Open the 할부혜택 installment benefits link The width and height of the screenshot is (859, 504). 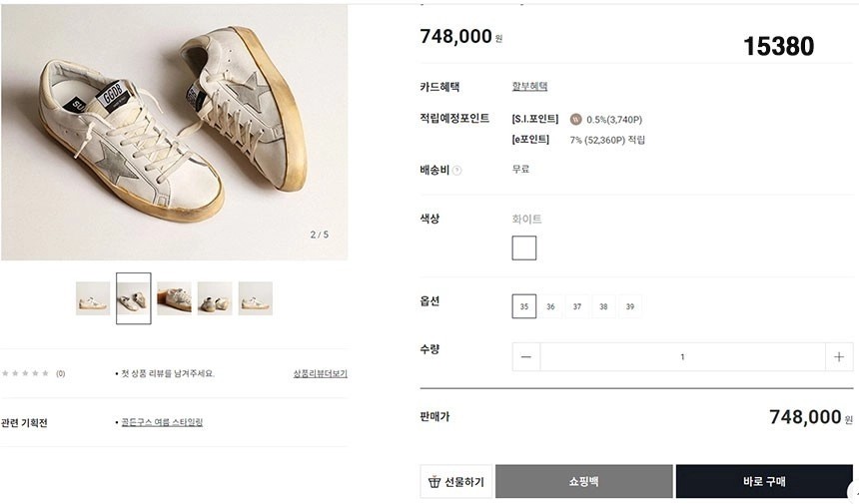529,87
